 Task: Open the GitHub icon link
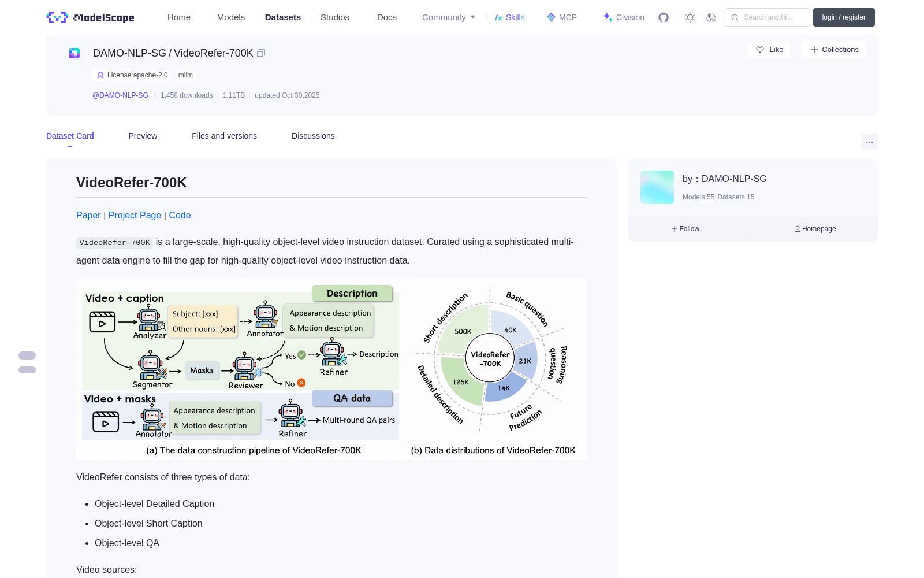point(664,17)
